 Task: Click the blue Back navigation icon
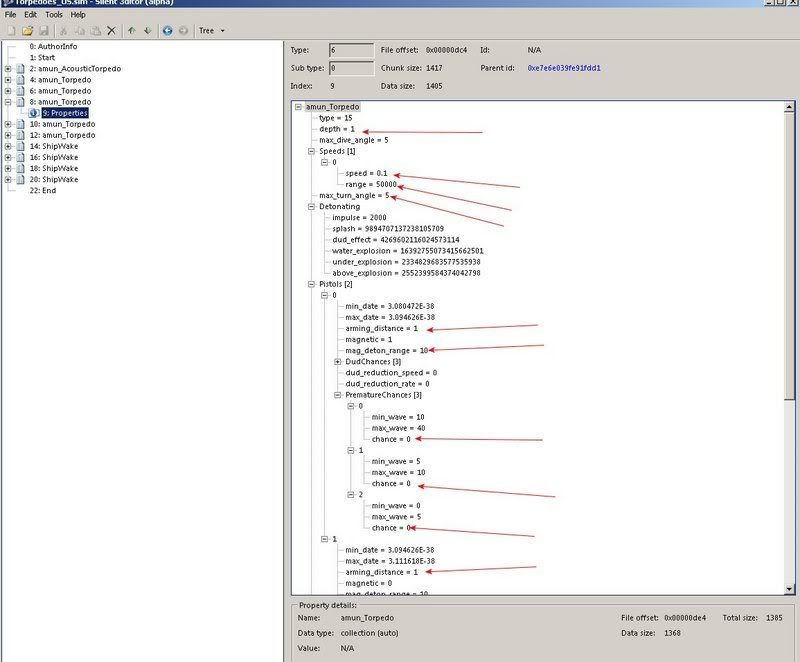167,31
